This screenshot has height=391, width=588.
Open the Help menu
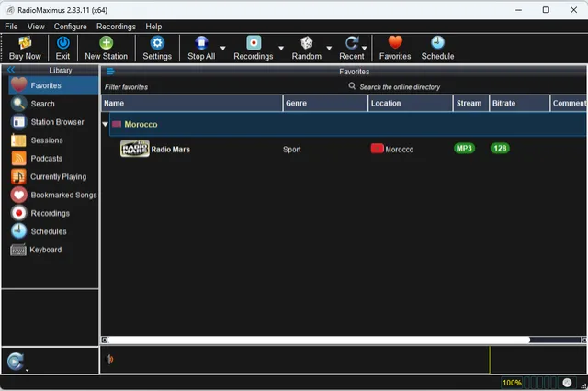tap(153, 27)
